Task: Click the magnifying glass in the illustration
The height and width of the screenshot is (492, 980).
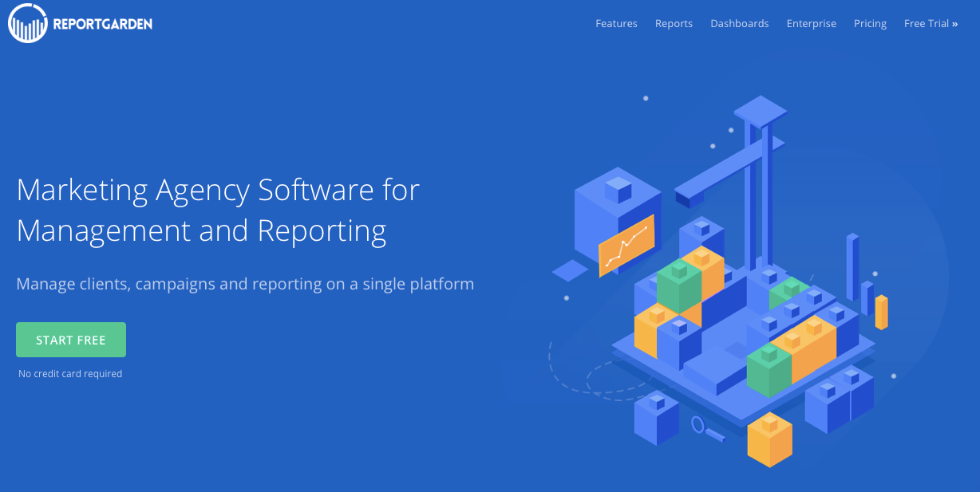Action: tap(701, 426)
